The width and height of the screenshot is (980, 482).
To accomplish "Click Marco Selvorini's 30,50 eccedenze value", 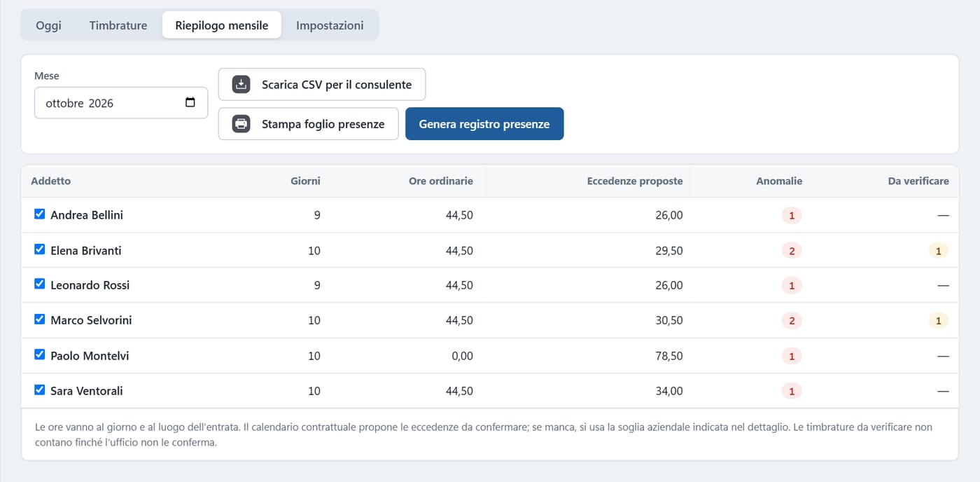I will point(669,320).
